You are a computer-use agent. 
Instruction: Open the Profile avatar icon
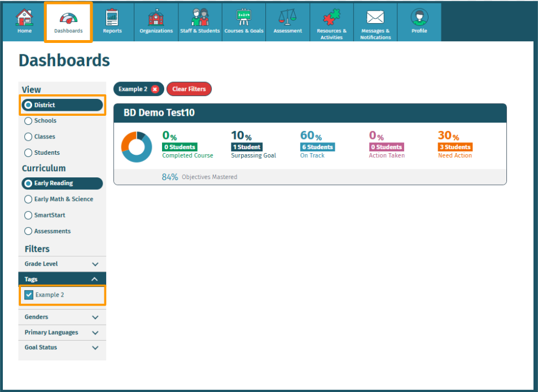click(x=419, y=18)
